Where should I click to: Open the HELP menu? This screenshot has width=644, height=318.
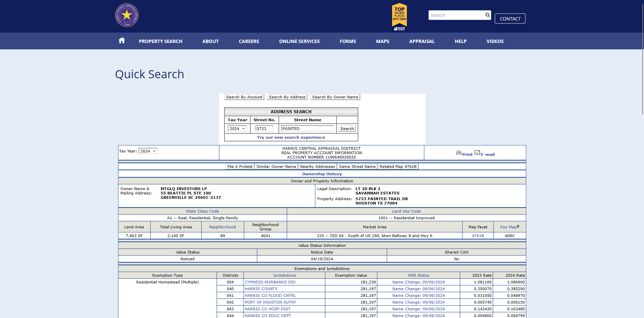461,41
